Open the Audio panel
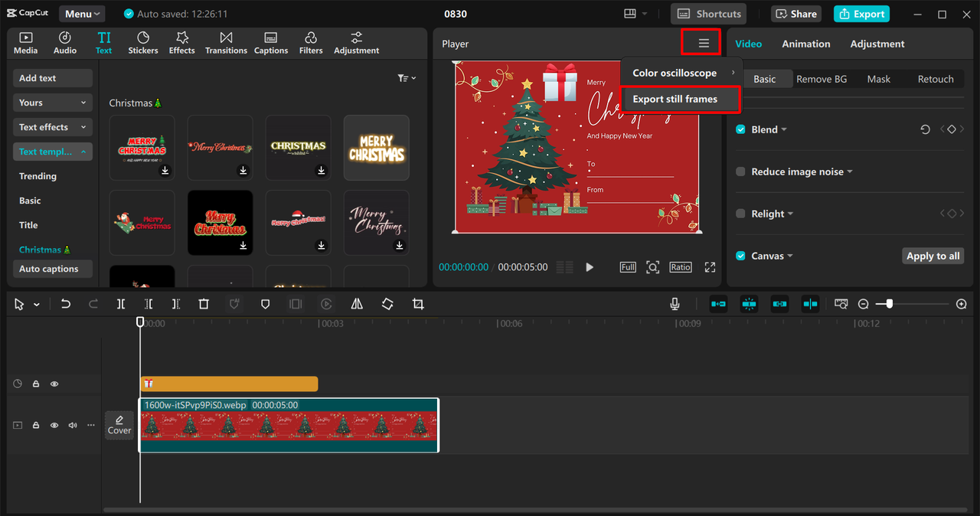 coord(65,43)
